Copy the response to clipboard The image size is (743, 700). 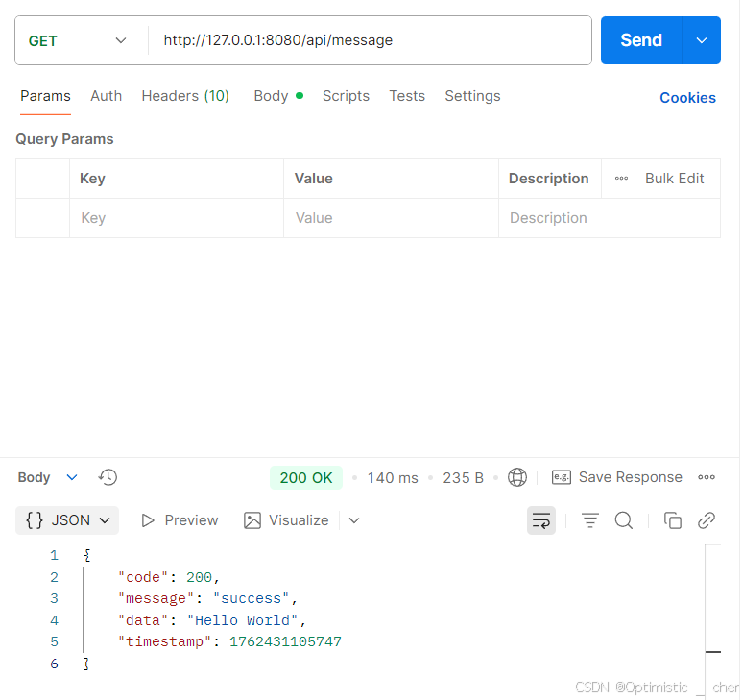pos(672,520)
